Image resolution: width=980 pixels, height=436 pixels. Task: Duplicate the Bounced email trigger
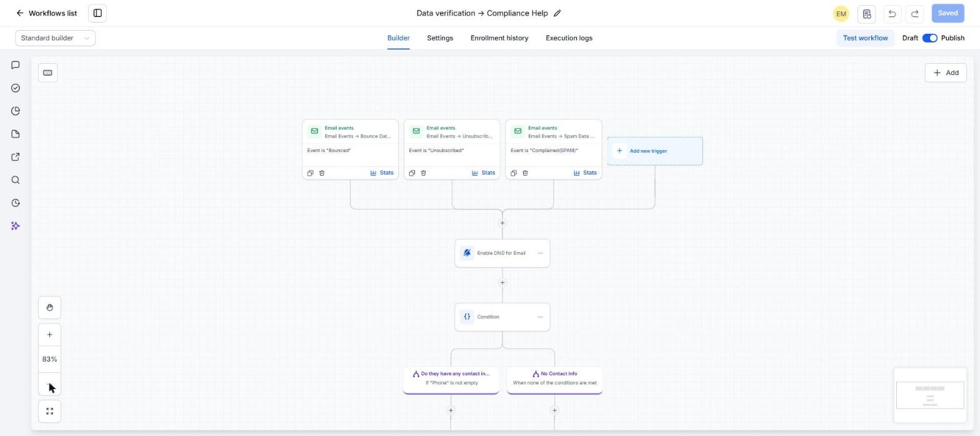click(310, 173)
